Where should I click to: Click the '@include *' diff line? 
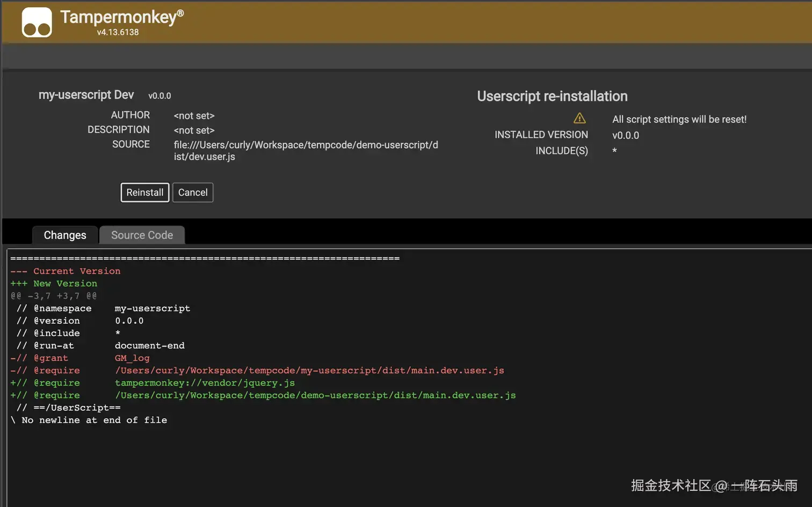point(68,333)
